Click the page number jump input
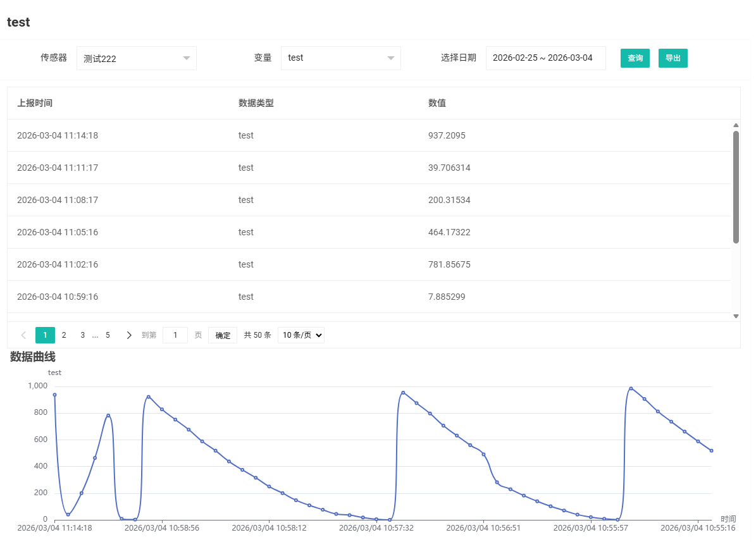756x542 pixels. pyautogui.click(x=175, y=335)
